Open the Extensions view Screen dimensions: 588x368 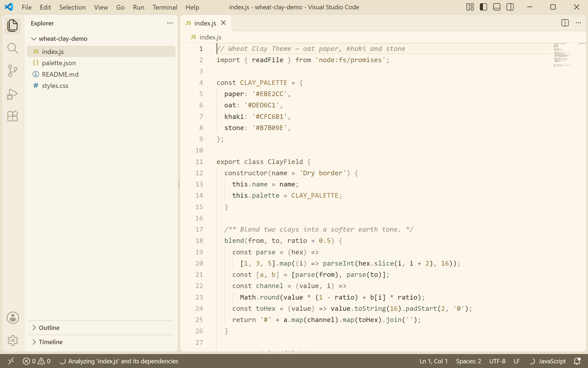point(13,116)
